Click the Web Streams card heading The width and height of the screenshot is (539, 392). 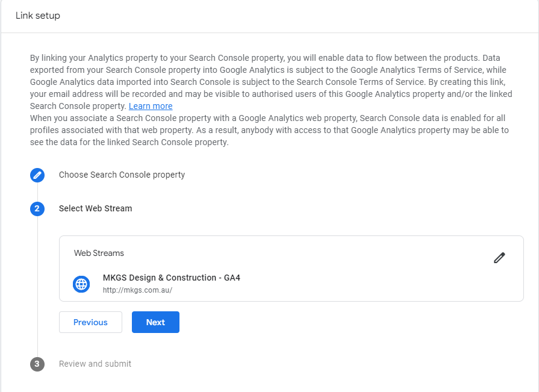click(x=99, y=253)
